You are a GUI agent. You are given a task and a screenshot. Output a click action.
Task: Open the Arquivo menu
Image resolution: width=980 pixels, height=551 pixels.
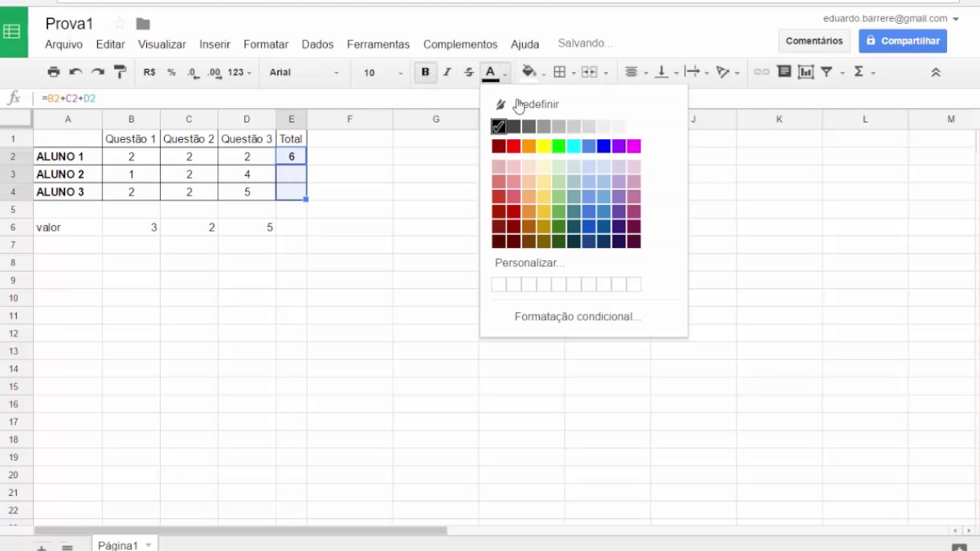click(64, 44)
